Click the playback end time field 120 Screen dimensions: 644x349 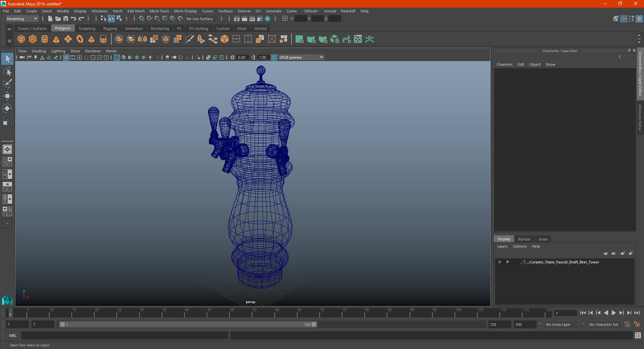click(500, 325)
